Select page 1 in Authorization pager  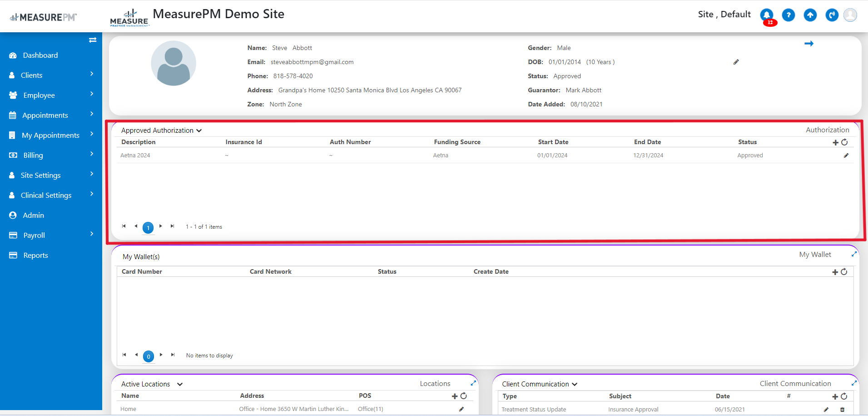coord(148,227)
